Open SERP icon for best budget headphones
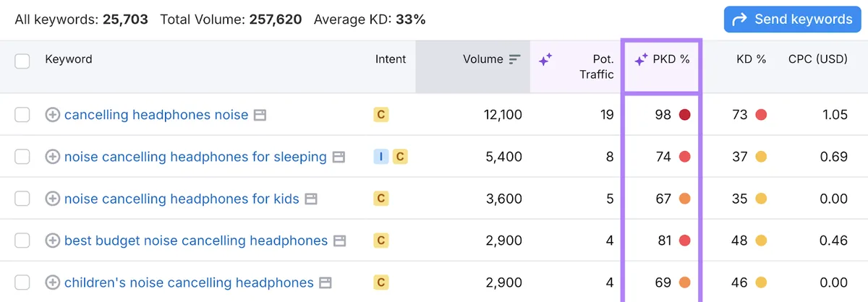 340,241
